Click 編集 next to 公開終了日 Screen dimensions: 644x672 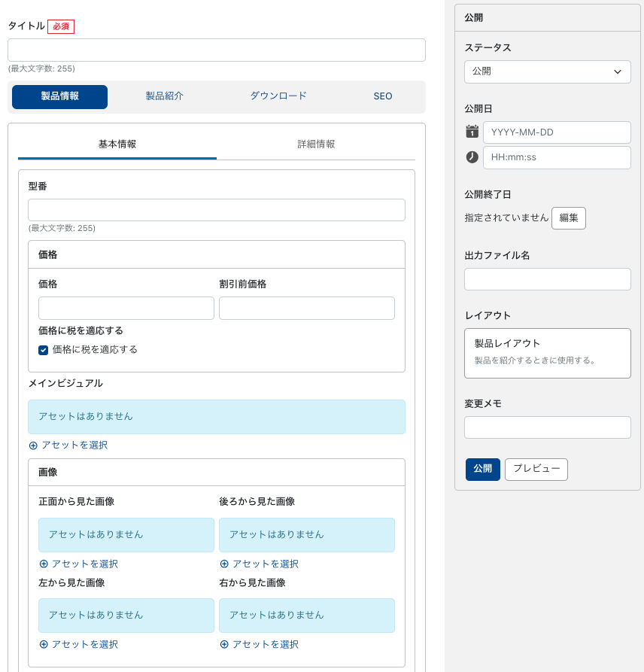tap(568, 218)
